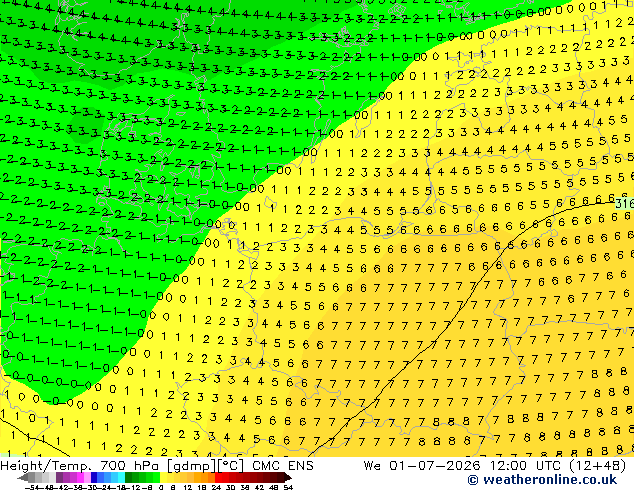Click the gray left arrow end of the color scale
634x490 pixels.
pyautogui.click(x=22, y=477)
